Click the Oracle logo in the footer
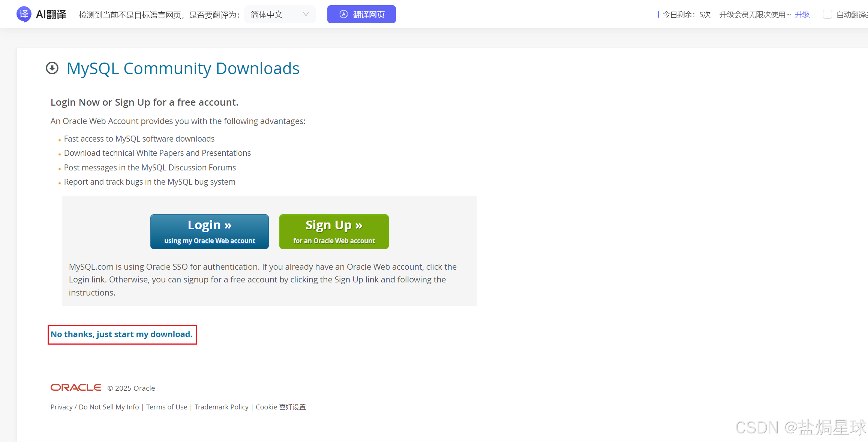This screenshot has height=442, width=868. coord(76,387)
